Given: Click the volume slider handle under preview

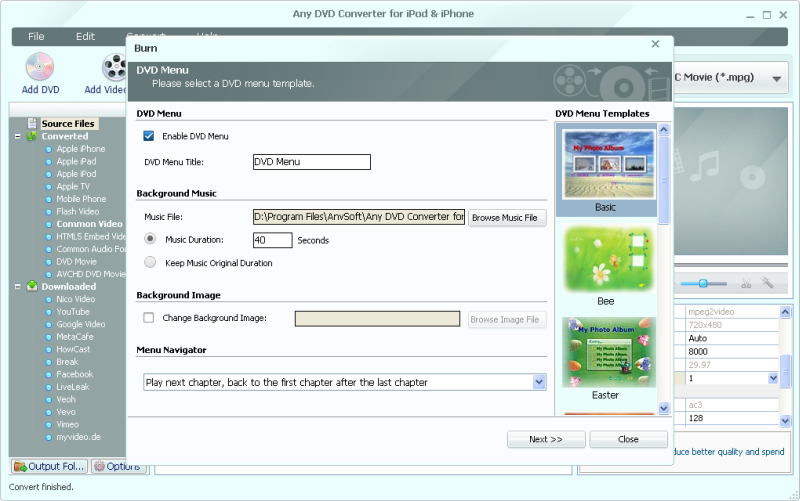Looking at the screenshot, I should (703, 283).
